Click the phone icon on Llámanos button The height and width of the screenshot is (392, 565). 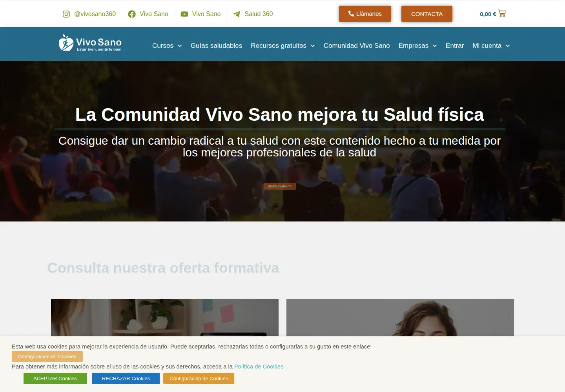click(x=351, y=13)
